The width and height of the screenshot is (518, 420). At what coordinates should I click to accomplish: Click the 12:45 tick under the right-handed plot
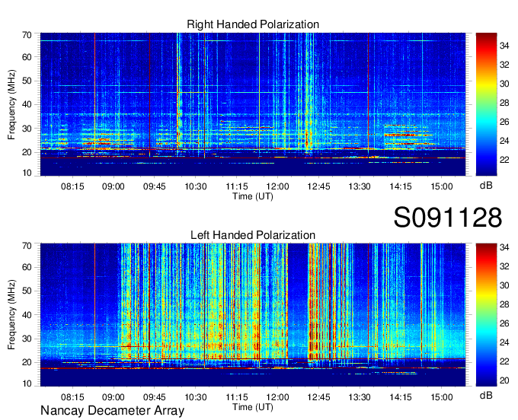318,186
